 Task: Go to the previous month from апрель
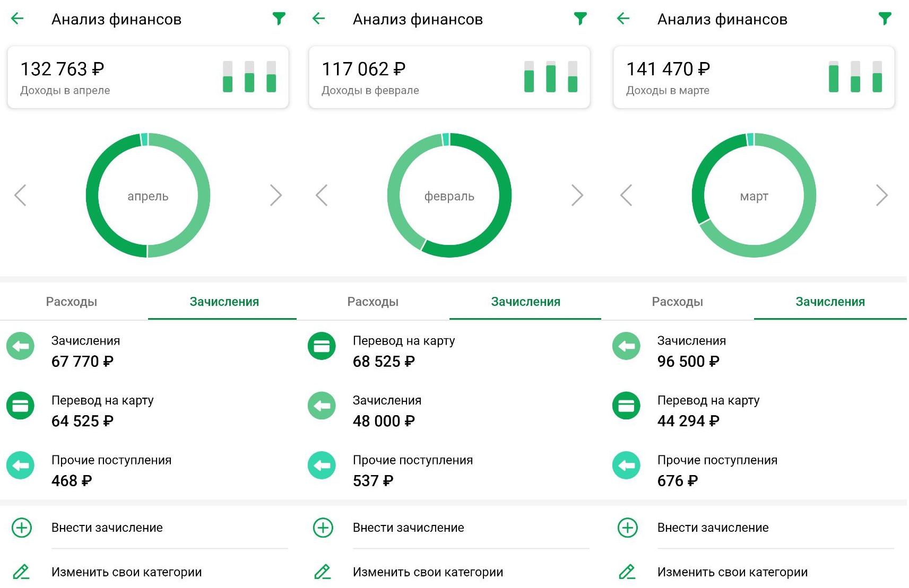[x=20, y=195]
